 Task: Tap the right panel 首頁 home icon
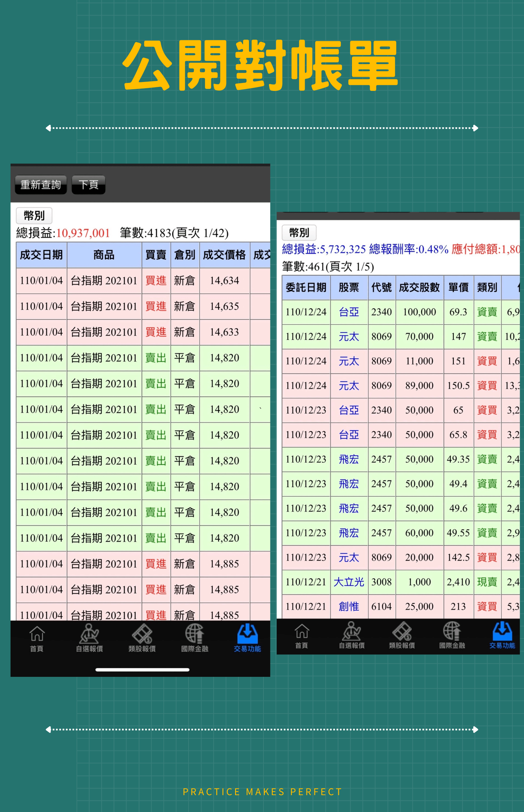click(301, 635)
